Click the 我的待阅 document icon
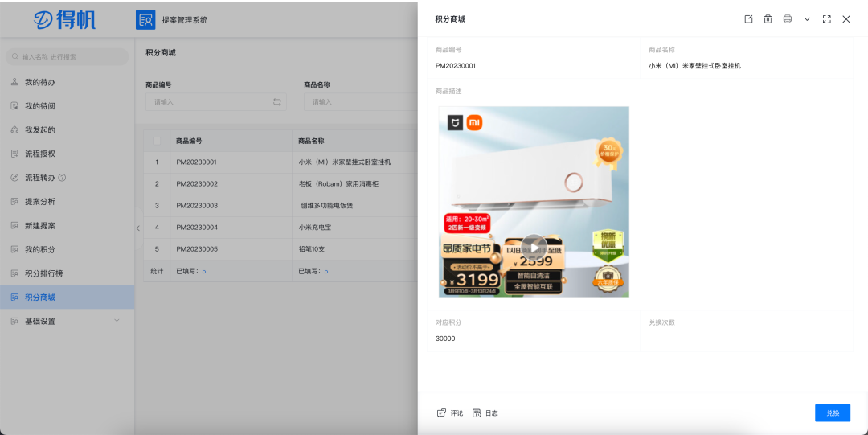This screenshot has height=435, width=868. (x=15, y=106)
